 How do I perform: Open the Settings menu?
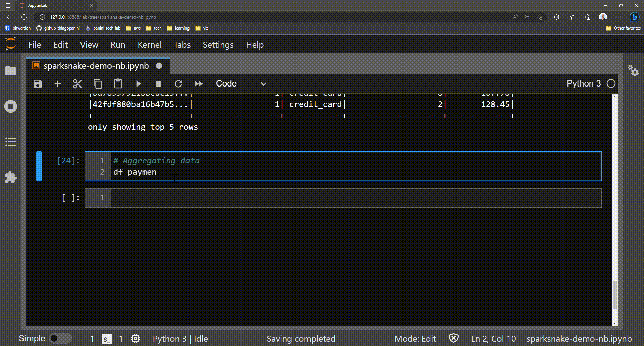218,45
